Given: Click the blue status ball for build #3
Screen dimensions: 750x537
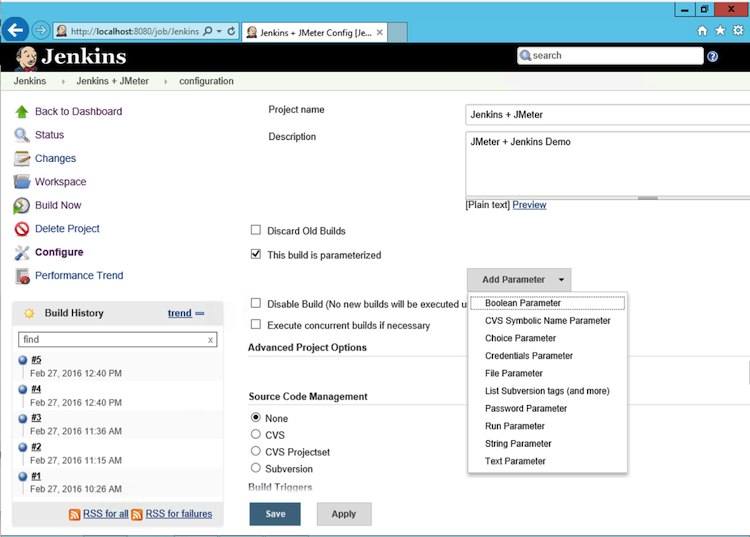Looking at the screenshot, I should point(22,418).
